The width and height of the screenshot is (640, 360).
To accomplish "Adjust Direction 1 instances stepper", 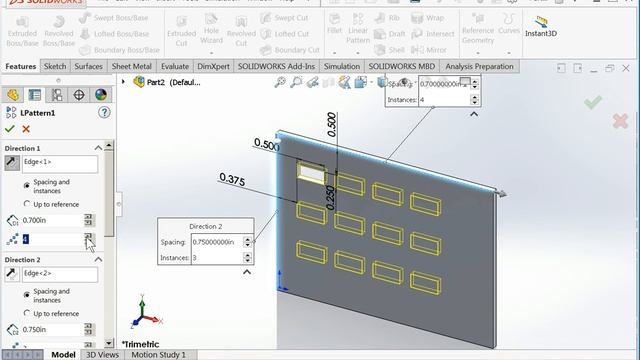I will click(89, 238).
